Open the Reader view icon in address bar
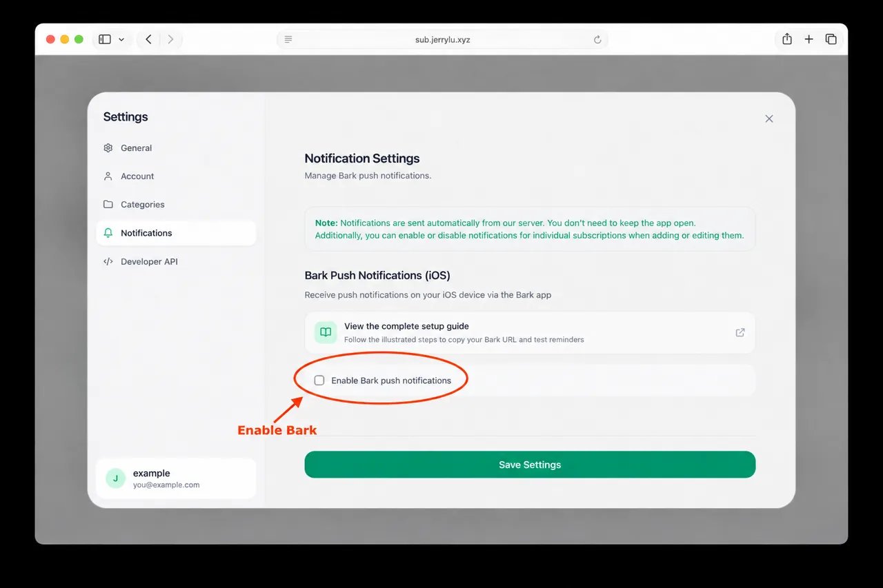Viewport: 883px width, 588px height. click(x=288, y=39)
